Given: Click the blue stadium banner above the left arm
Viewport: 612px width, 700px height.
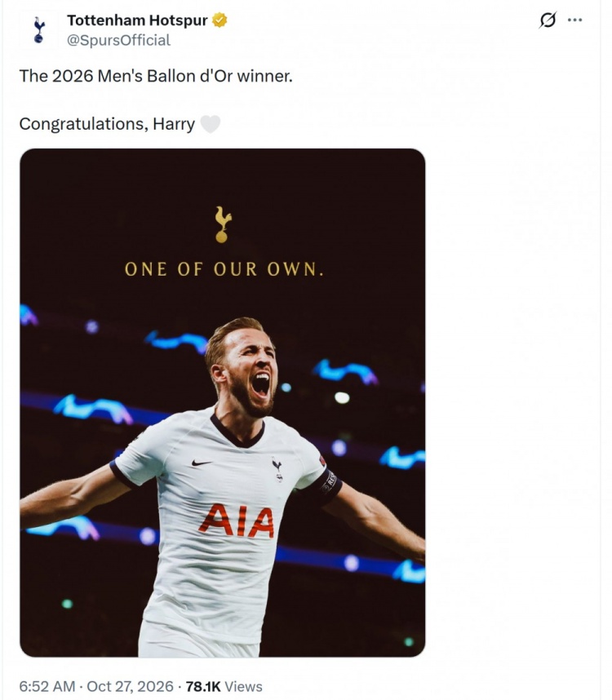Looking at the screenshot, I should 93,408.
